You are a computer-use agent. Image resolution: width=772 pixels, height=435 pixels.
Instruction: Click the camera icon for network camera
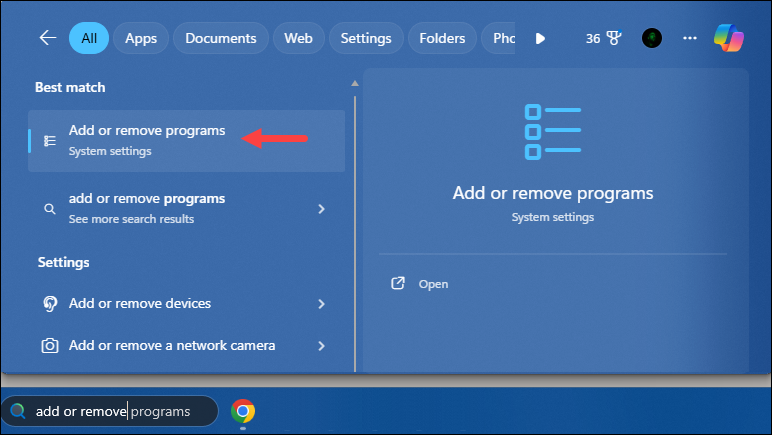[50, 345]
